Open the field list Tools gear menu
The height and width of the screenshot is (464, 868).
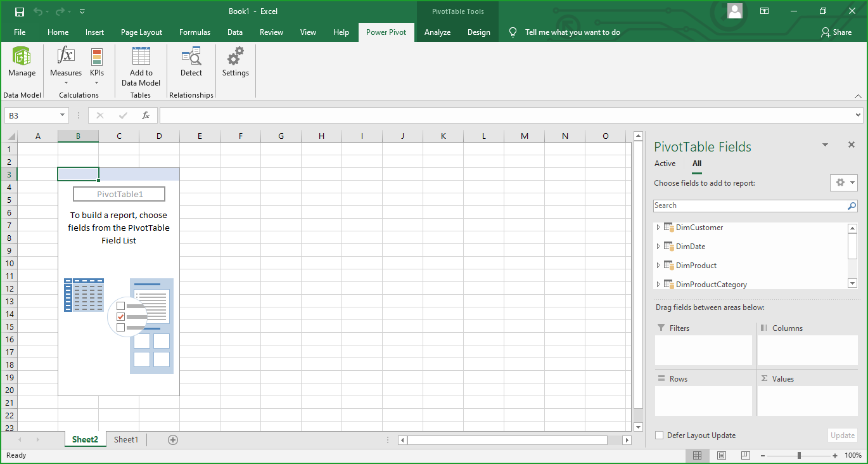tap(844, 183)
